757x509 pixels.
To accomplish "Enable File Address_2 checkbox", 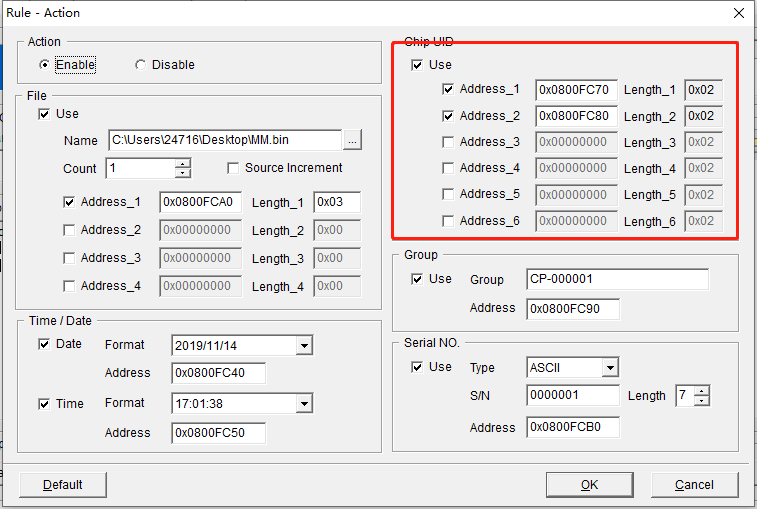I will 69,230.
